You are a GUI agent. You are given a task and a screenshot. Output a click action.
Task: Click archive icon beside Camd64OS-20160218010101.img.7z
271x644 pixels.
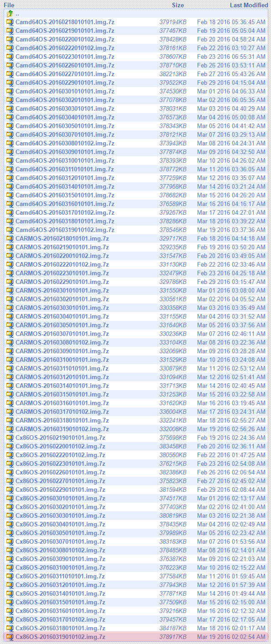pyautogui.click(x=10, y=22)
